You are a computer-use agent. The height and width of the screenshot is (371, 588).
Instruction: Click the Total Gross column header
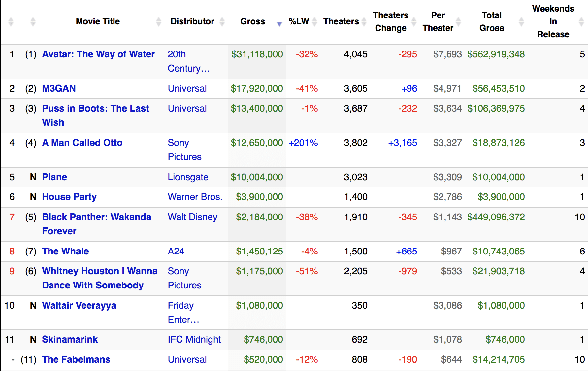[x=492, y=21]
